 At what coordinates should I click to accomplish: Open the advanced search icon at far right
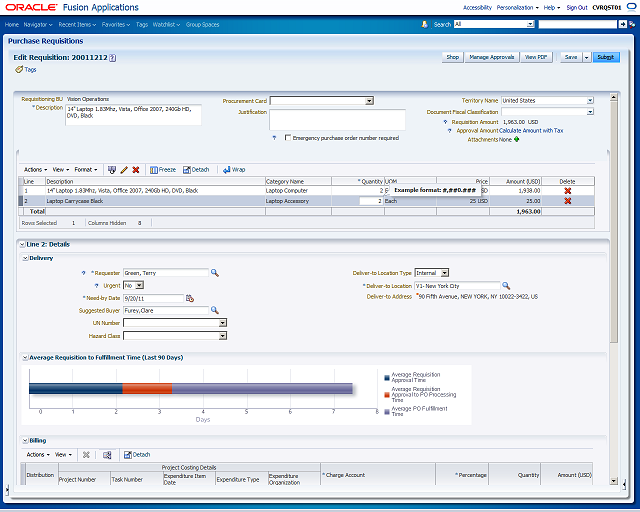(632, 24)
